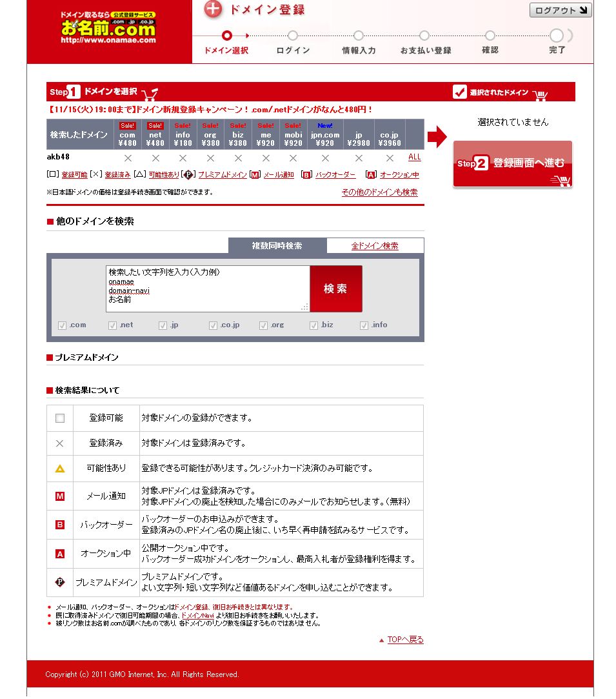Click the X mark under me column
Screen dimensions: 616x699
click(266, 158)
